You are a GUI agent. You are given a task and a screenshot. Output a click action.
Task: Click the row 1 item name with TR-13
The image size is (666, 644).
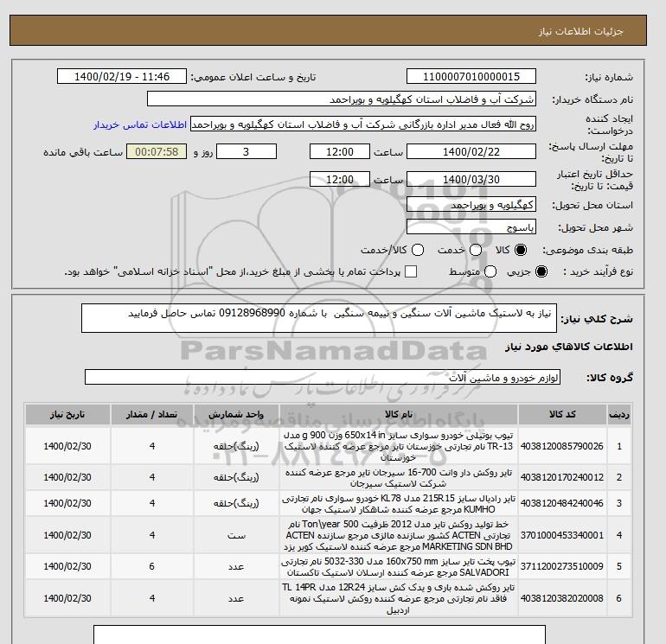[399, 446]
